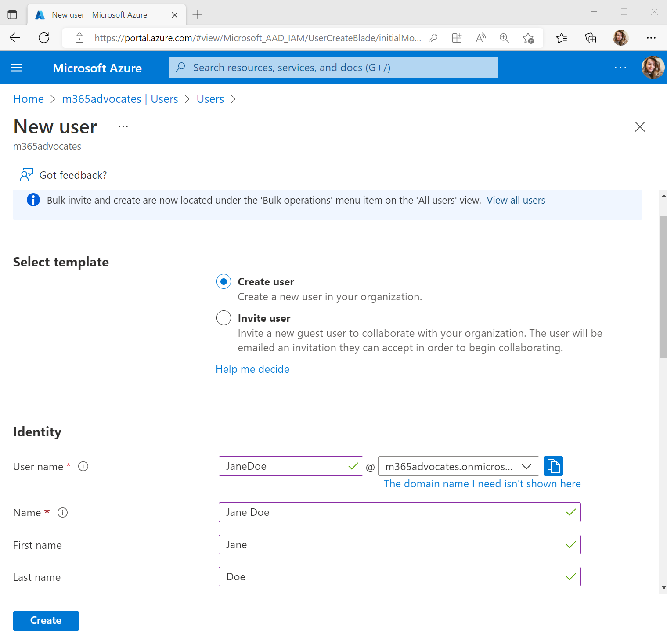Open m365advocates | Users breadcrumb

(x=120, y=99)
